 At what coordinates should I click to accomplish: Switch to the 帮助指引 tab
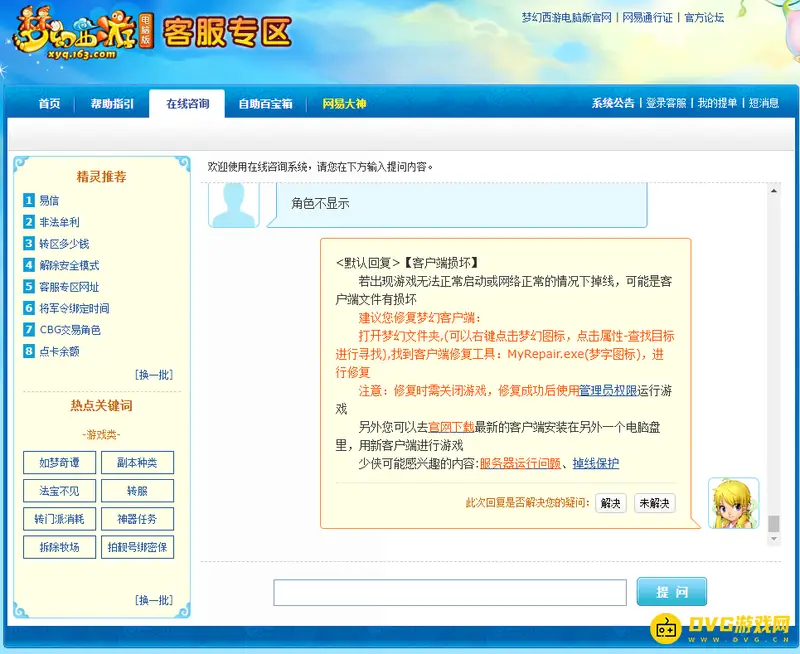pos(112,104)
